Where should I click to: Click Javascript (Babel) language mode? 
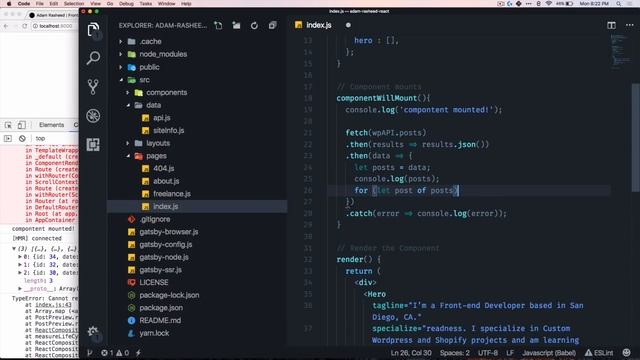pyautogui.click(x=549, y=353)
